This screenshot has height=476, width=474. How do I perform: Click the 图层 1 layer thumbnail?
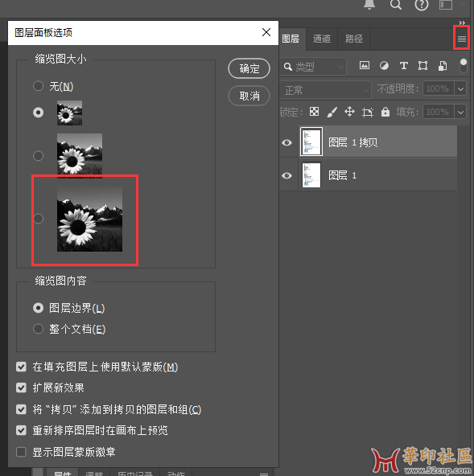311,174
